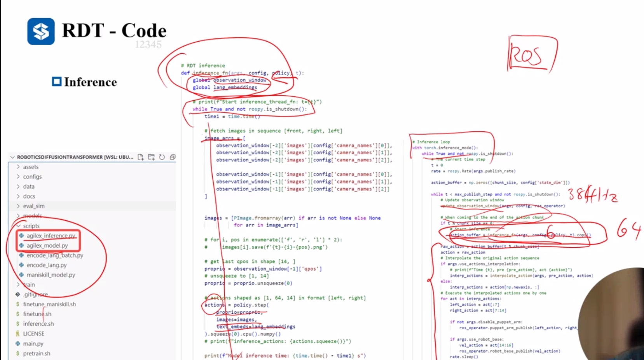Open maniskill_model.py file
This screenshot has width=644, height=360.
click(51, 274)
